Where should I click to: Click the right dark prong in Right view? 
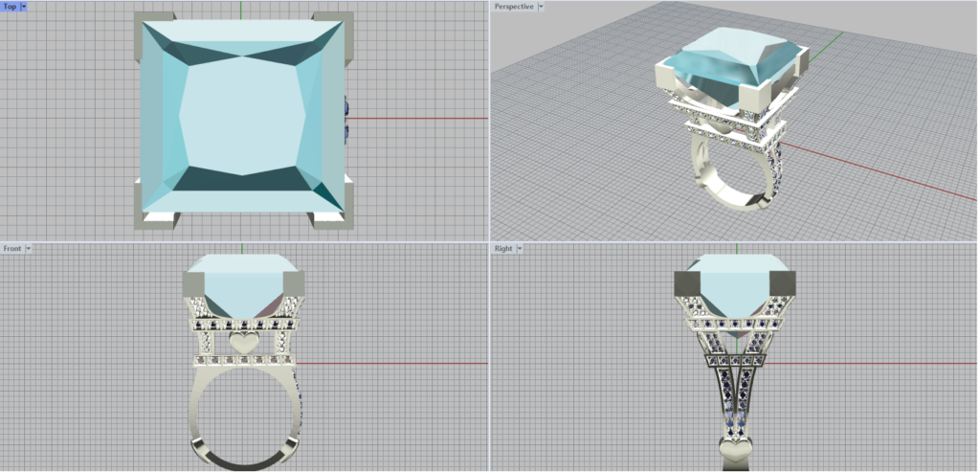pyautogui.click(x=784, y=282)
